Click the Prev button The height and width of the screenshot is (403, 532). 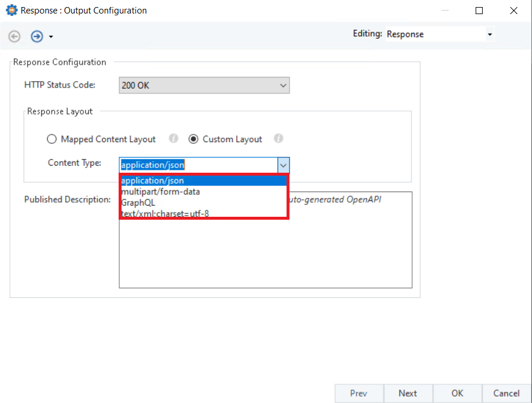(359, 393)
